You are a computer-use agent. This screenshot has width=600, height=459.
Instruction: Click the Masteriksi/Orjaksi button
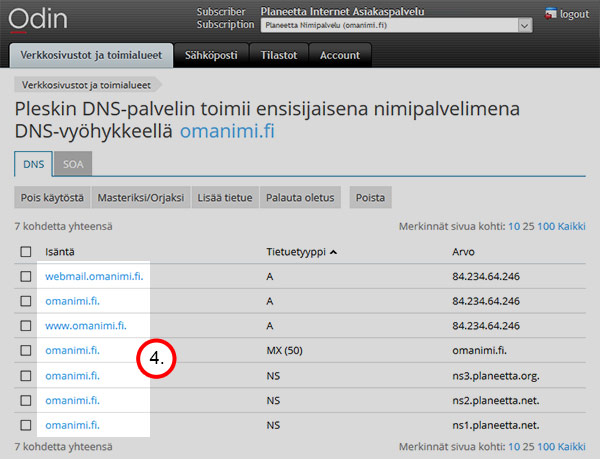[x=141, y=197]
